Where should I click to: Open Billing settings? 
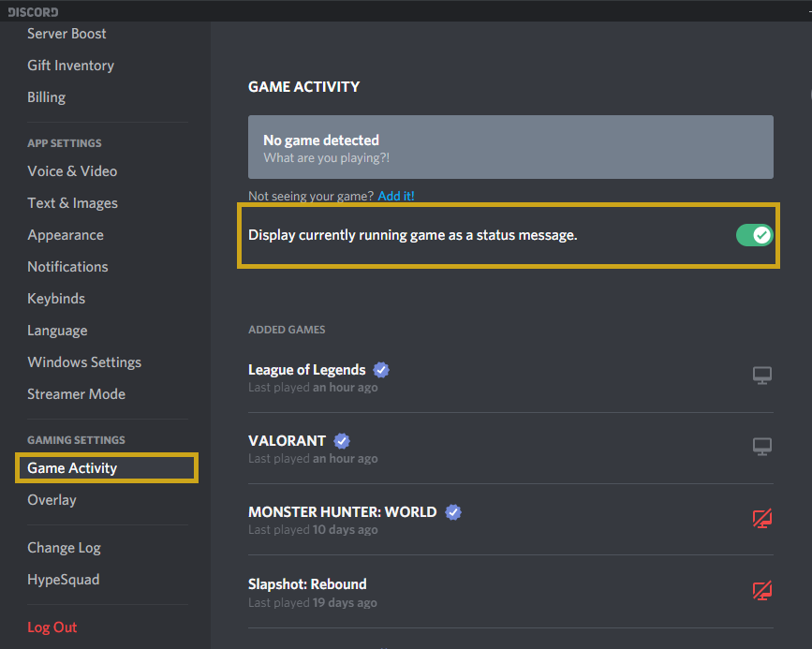[x=47, y=97]
